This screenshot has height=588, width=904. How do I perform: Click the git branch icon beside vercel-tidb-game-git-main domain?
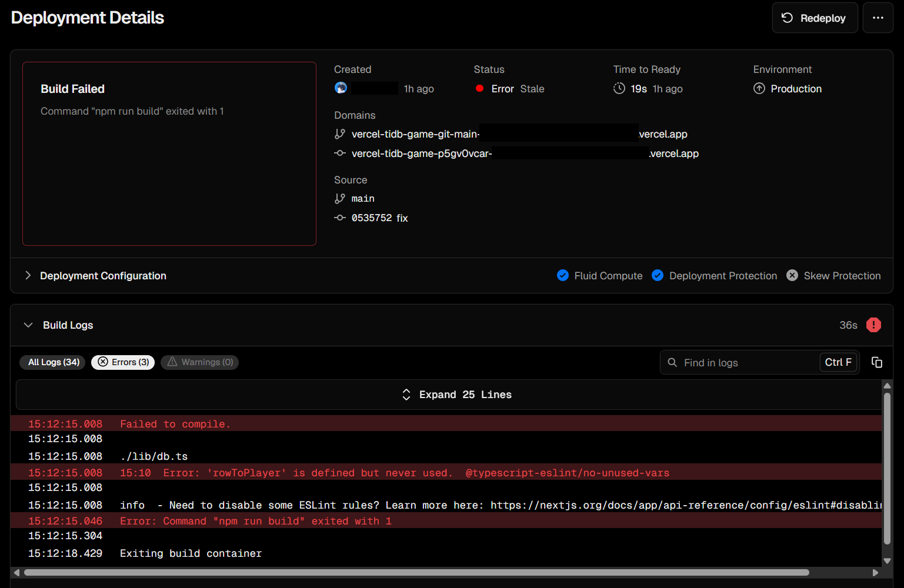point(340,134)
